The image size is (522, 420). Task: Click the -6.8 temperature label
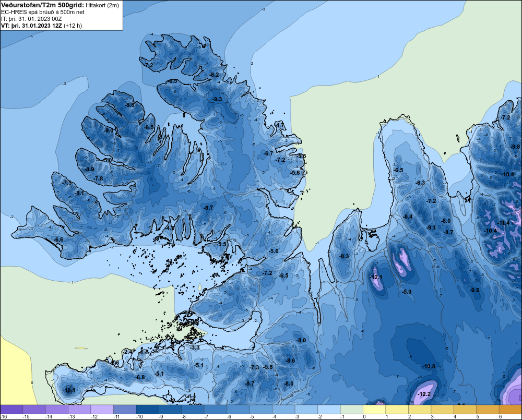[140, 377]
